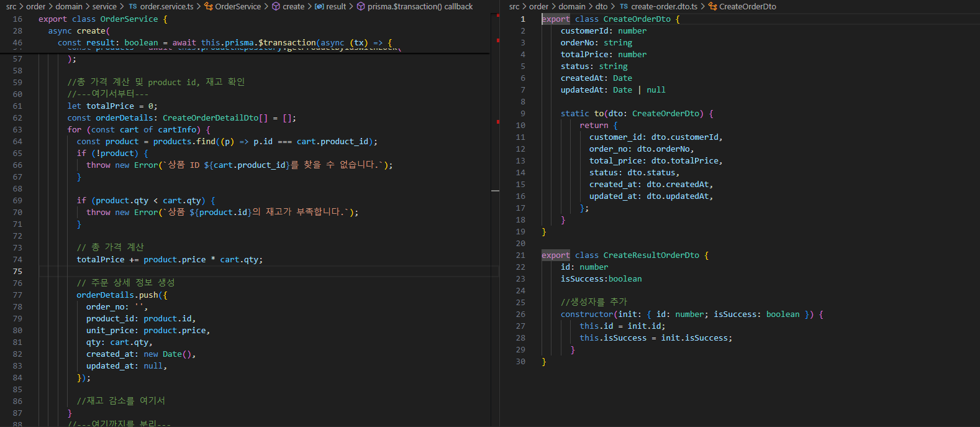This screenshot has width=980, height=427.
Task: Click 'unit_price: product.price,' property line
Action: click(x=148, y=331)
